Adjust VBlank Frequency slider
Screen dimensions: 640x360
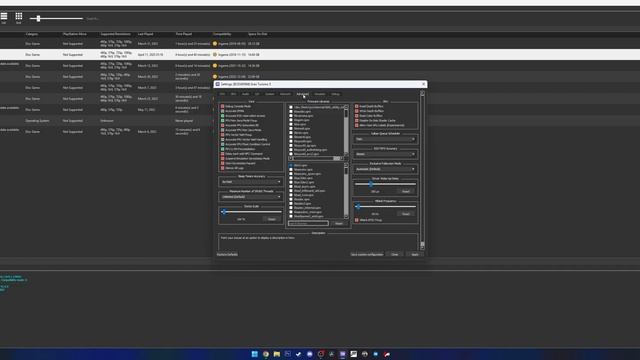385,207
